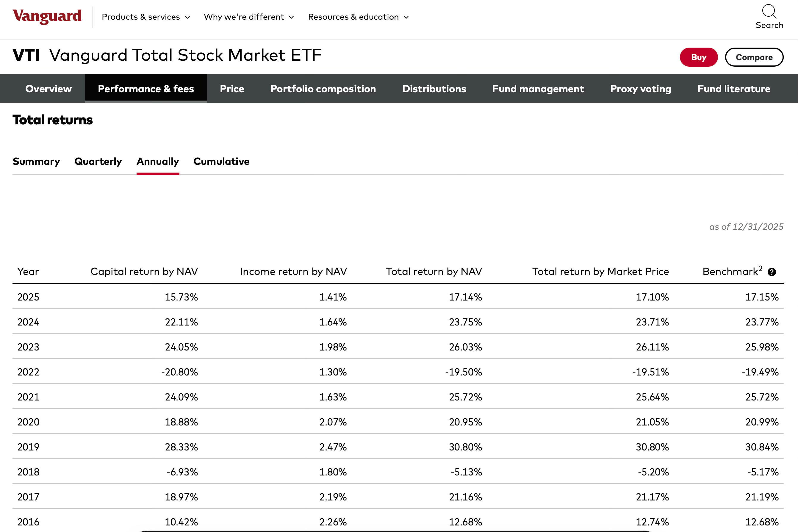The width and height of the screenshot is (798, 532).
Task: Expand Products & services menu
Action: point(145,17)
